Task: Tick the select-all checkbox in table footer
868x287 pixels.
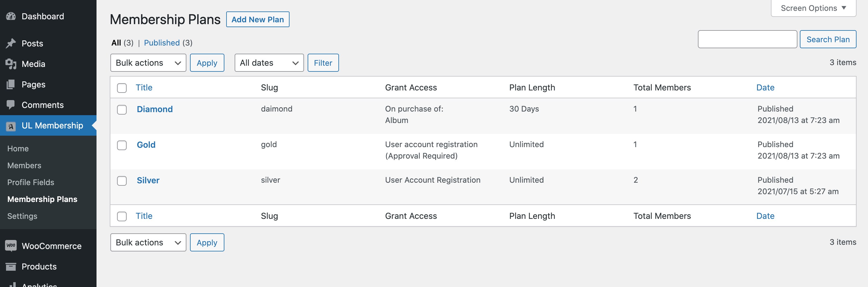Action: [x=122, y=216]
